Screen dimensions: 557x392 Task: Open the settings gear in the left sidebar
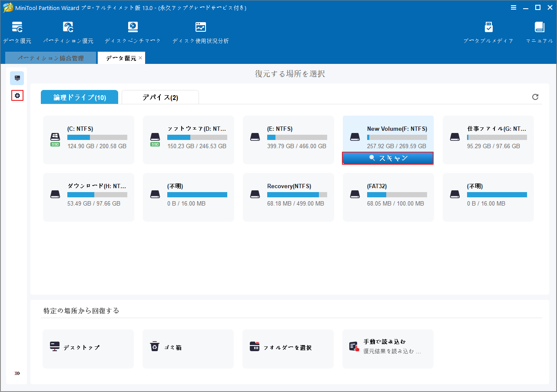[17, 96]
